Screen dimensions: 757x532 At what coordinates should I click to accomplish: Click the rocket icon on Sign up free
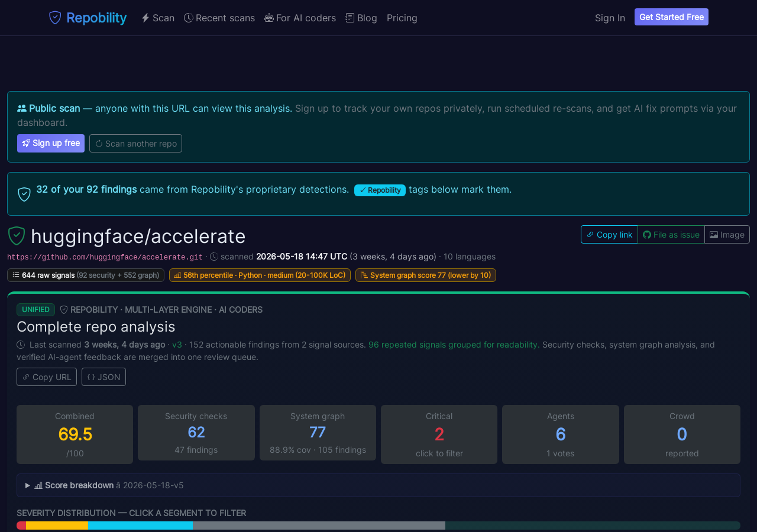pos(26,143)
